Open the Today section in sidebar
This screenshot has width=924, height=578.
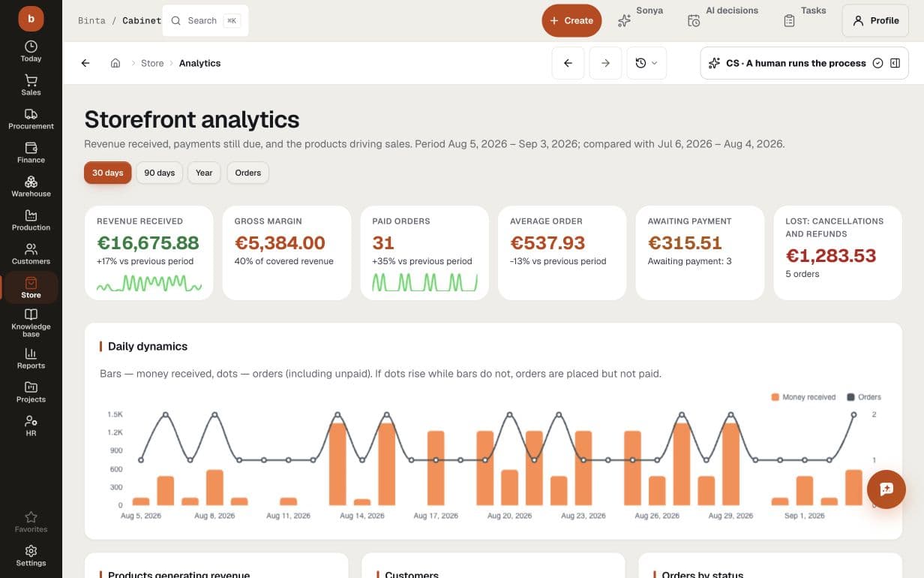(x=31, y=51)
